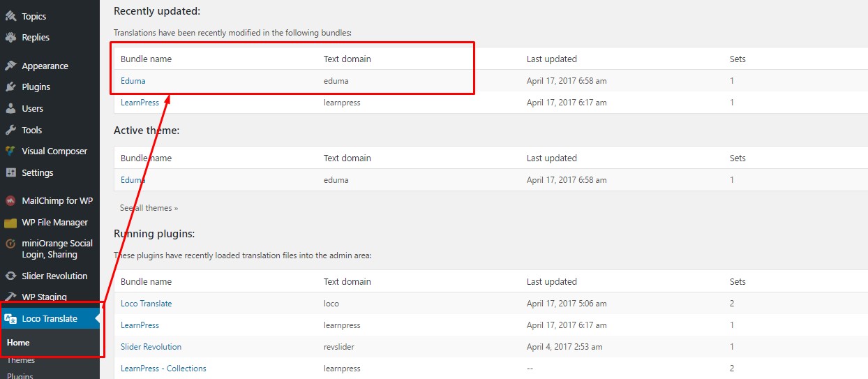Viewport: 868px width, 379px height.
Task: Click the Users person icon
Action: [x=10, y=109]
